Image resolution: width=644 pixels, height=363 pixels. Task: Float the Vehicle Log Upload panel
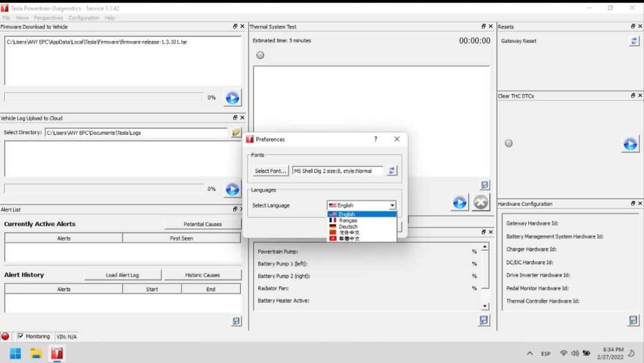tap(235, 118)
